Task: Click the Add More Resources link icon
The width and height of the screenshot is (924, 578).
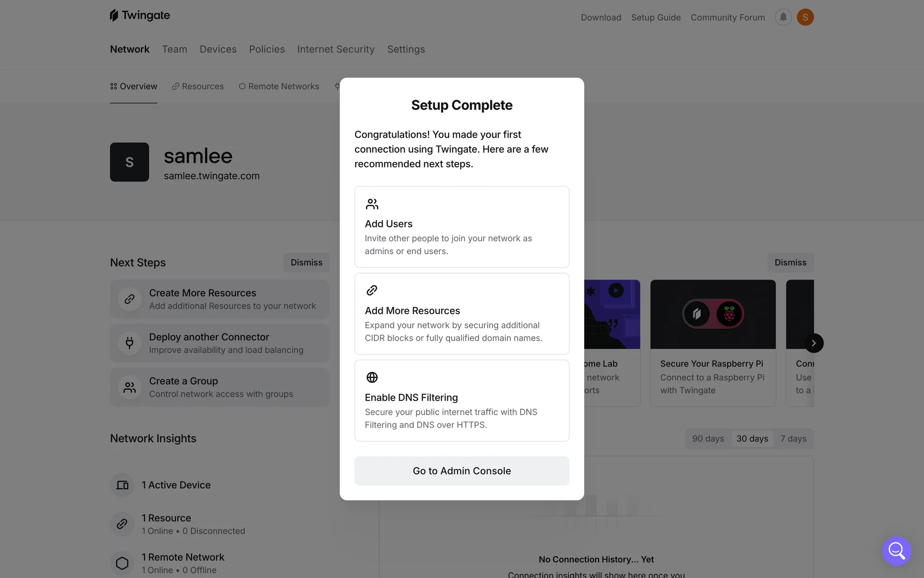Action: [372, 290]
